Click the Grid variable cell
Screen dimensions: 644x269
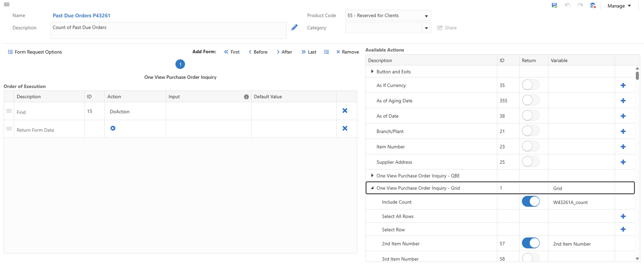581,188
